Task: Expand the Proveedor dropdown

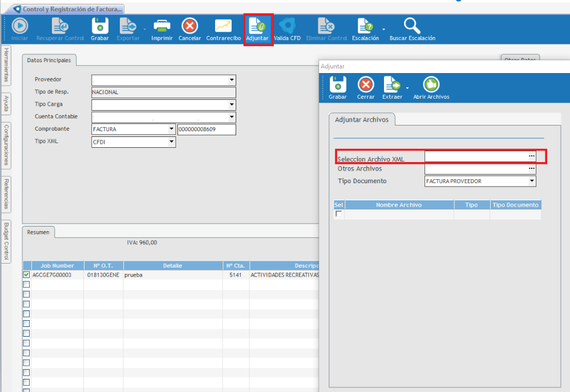Action: pyautogui.click(x=232, y=80)
